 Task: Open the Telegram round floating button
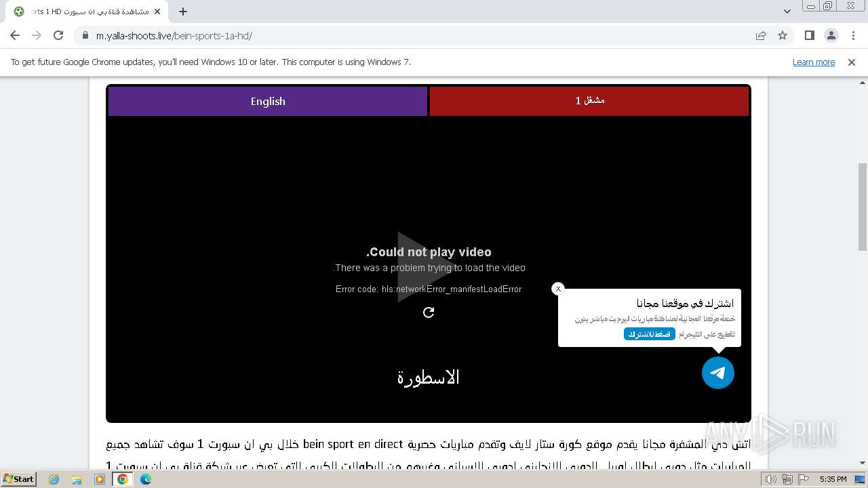tap(718, 373)
